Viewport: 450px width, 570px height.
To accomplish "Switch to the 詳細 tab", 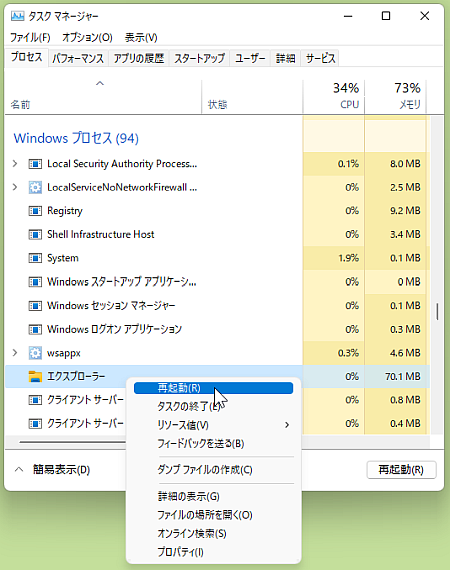I will point(285,58).
